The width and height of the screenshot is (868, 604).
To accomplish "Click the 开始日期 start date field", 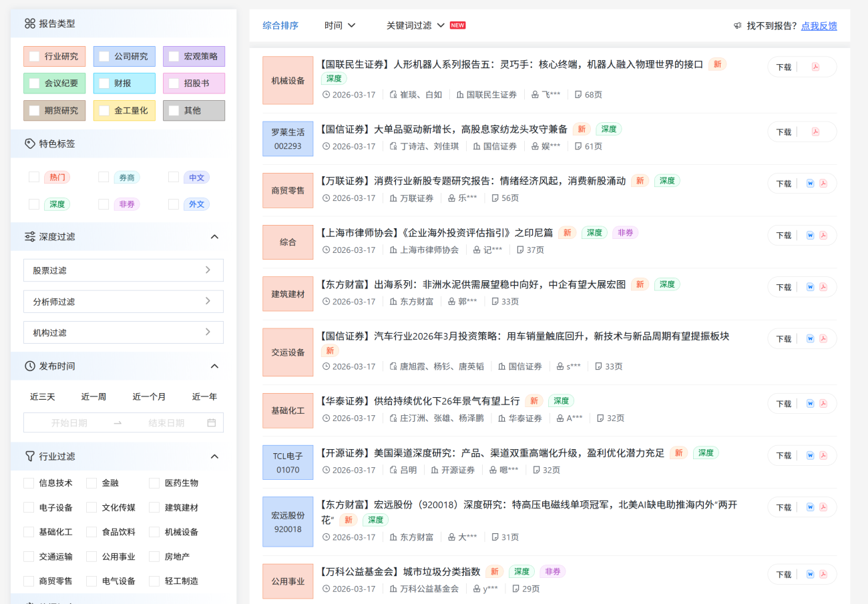I will tap(69, 422).
